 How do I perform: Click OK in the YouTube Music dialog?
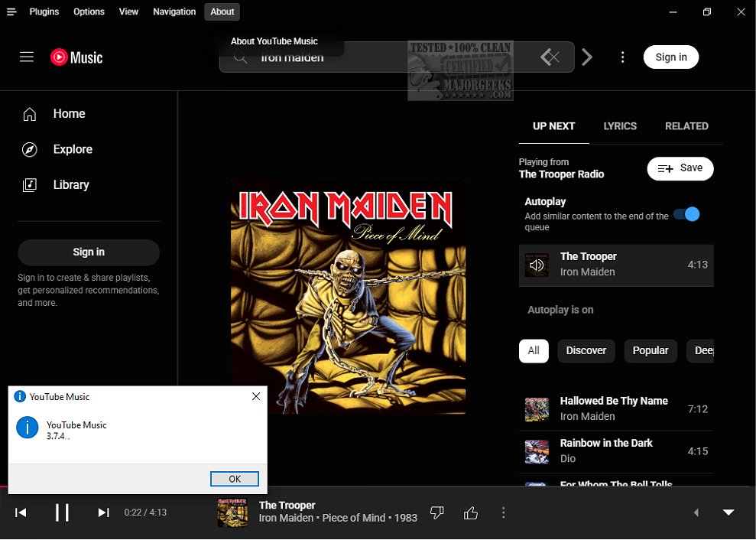click(x=235, y=479)
